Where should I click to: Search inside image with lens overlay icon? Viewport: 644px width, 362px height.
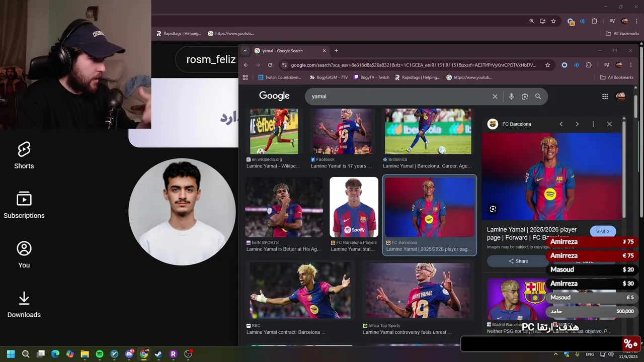[493, 209]
